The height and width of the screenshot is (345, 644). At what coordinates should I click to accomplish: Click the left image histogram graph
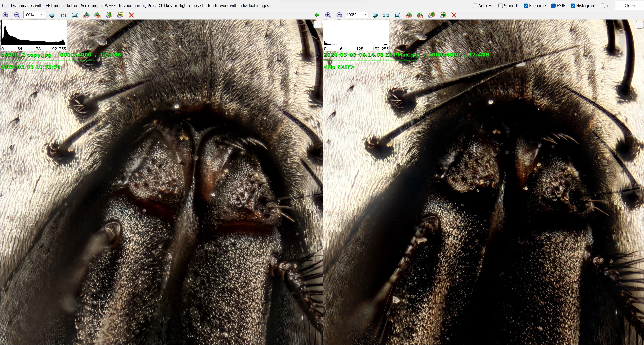[34, 34]
